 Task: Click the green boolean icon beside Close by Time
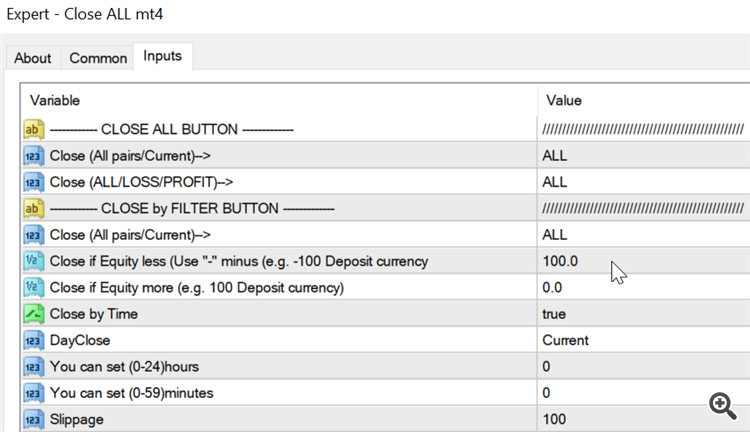(x=34, y=314)
